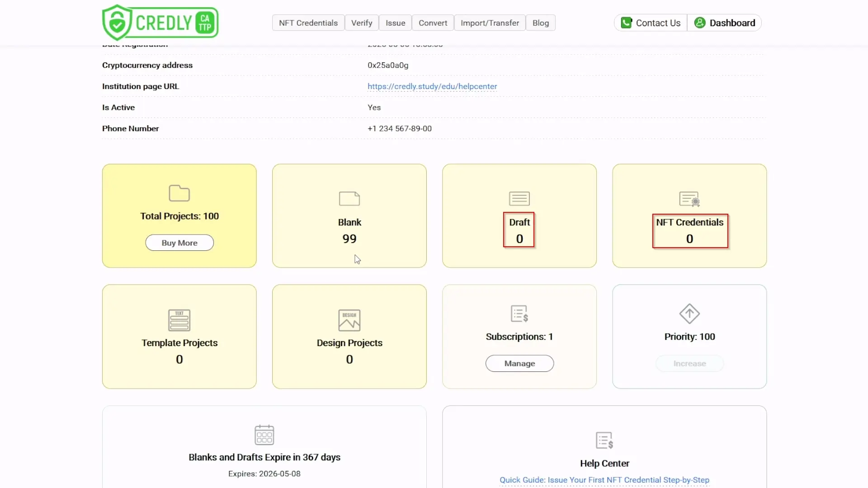Click the Subscriptions billing list icon
The image size is (868, 488).
[x=519, y=314]
